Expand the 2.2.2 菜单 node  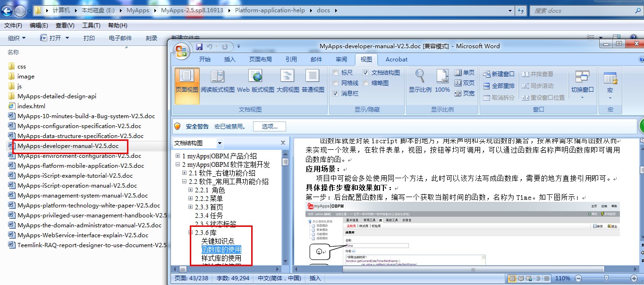tap(191, 199)
